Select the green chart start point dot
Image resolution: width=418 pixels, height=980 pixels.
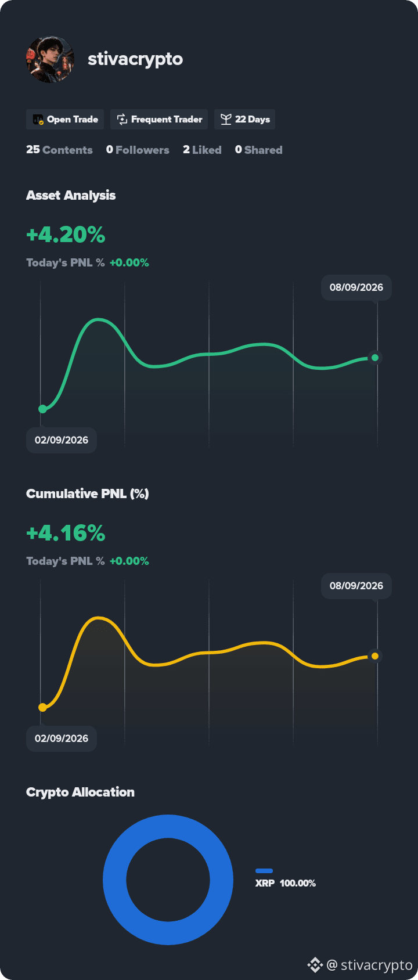42,409
